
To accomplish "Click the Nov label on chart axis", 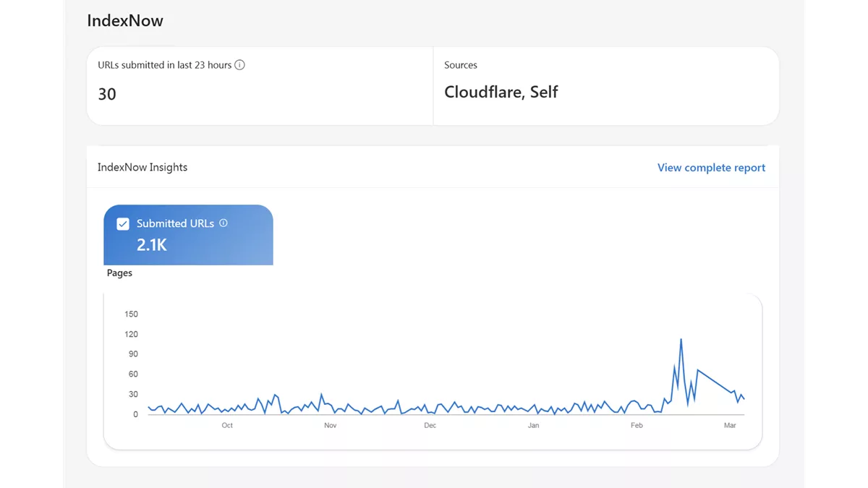I will coord(331,426).
